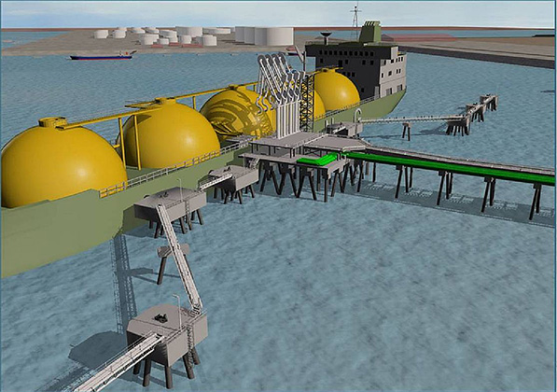Select the foreground mooring dolphin platform
This screenshot has height=392, width=557.
point(167,335)
